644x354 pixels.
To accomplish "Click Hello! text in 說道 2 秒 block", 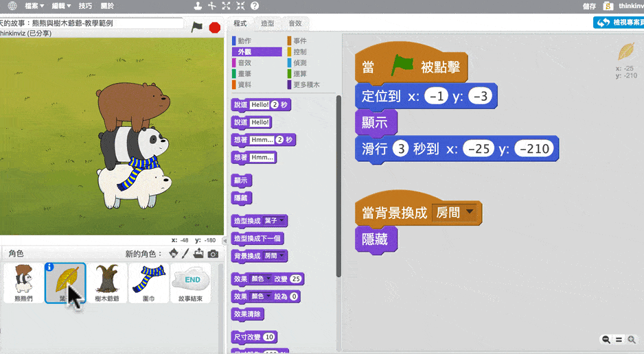I will coord(260,104).
